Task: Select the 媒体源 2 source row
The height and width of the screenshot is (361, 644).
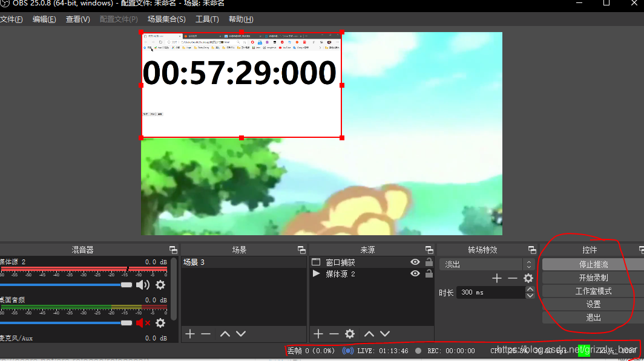Action: 372,273
